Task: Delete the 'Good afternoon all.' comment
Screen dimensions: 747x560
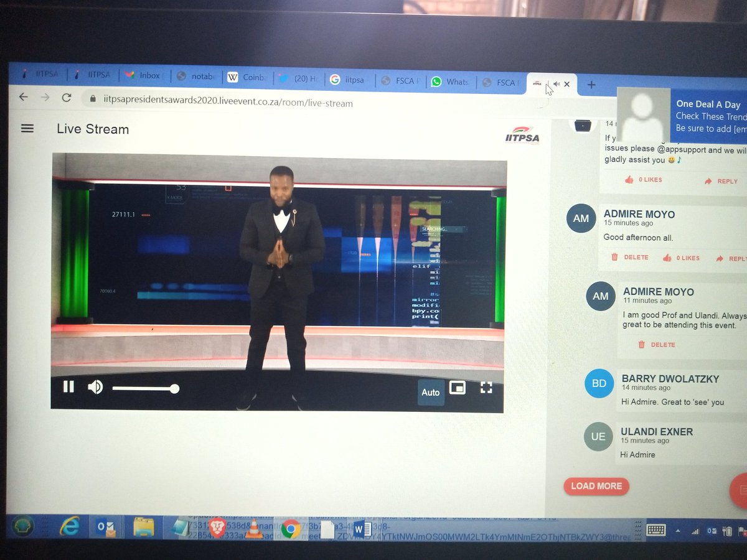Action: click(629, 257)
